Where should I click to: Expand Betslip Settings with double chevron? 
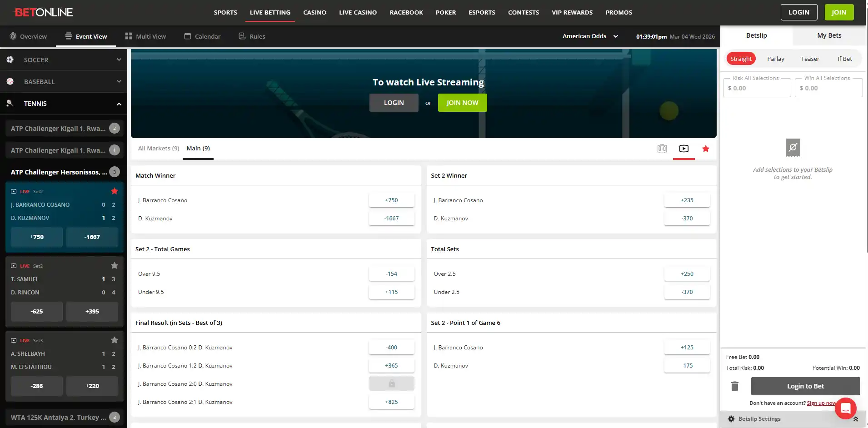click(856, 419)
